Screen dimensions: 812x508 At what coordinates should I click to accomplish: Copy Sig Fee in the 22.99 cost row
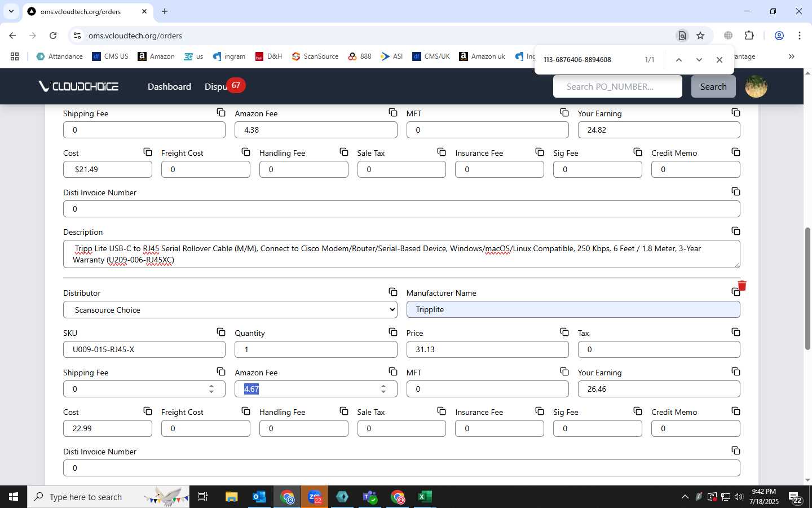[x=638, y=411]
